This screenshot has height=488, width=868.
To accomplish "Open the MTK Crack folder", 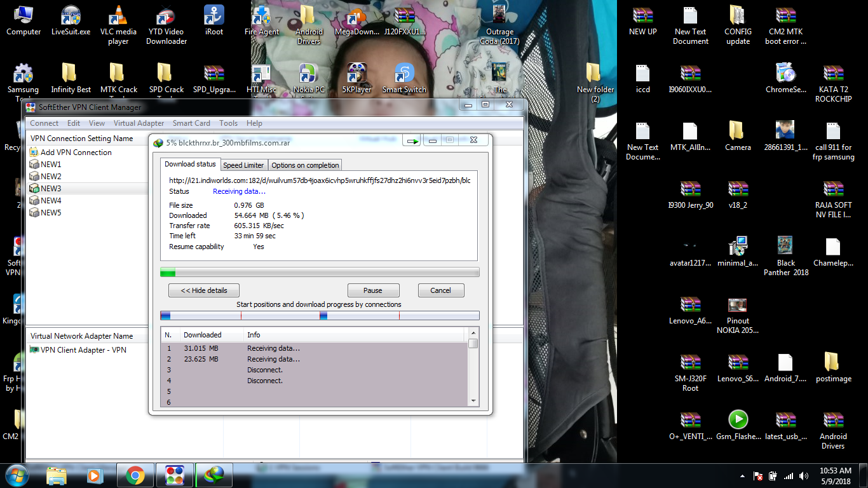I will coord(119,79).
